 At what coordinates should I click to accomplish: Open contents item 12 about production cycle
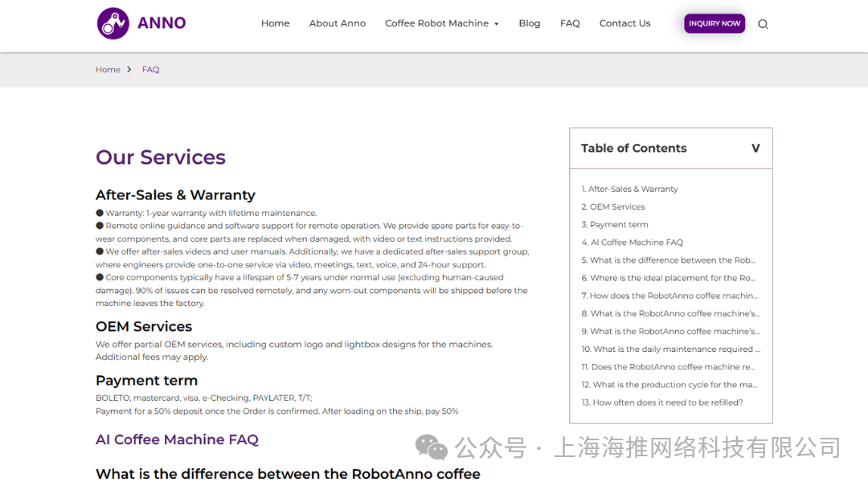coord(669,385)
